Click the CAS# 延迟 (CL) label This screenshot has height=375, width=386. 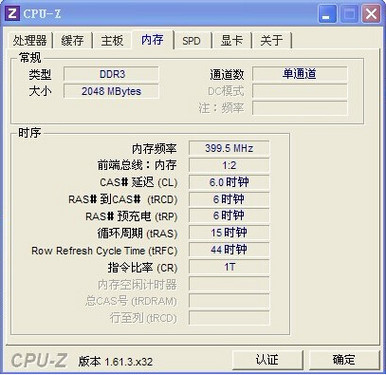click(138, 182)
